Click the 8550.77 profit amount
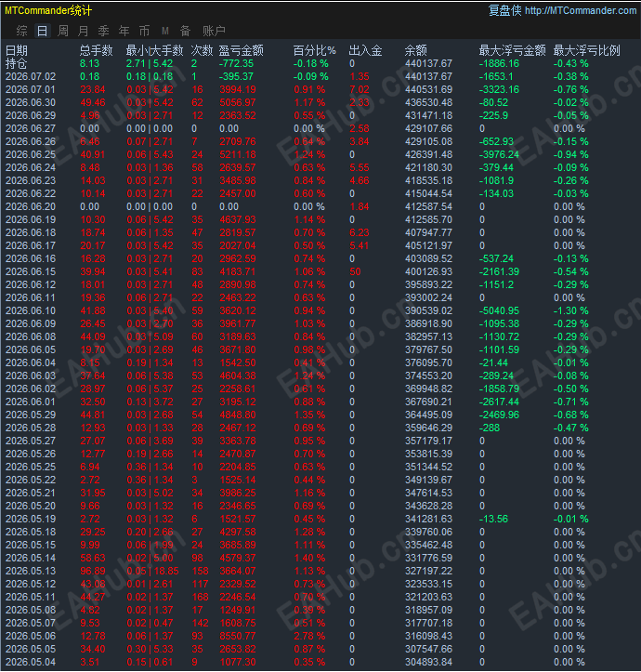 (238, 636)
